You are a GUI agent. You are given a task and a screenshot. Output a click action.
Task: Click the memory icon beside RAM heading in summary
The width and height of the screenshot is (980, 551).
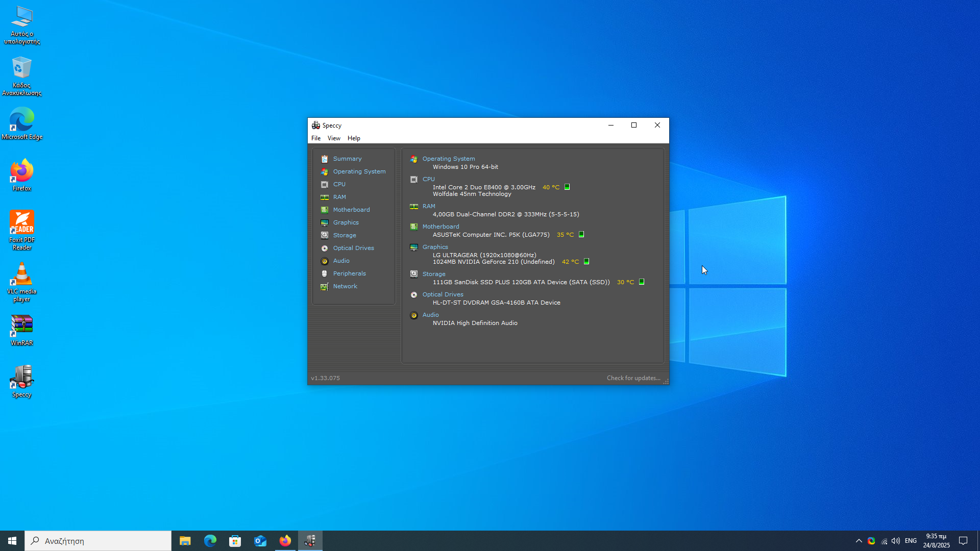[x=414, y=207]
